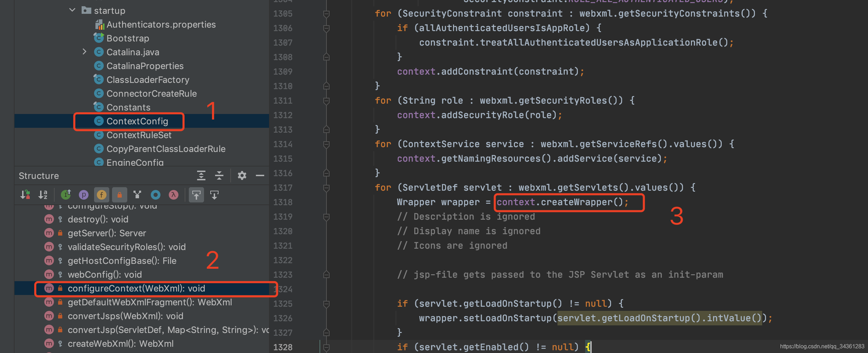The width and height of the screenshot is (868, 353).
Task: Click the ClassLoaderFactory class icon
Action: point(99,79)
